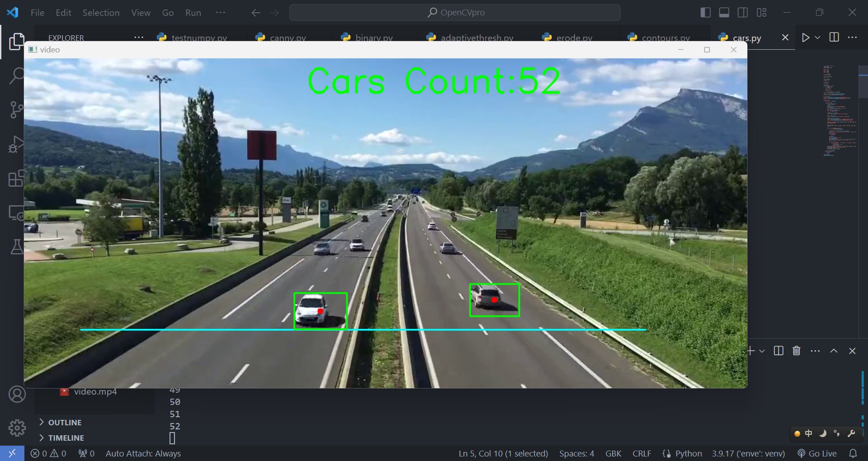
Task: Click the forwarded ports indicator
Action: click(86, 453)
